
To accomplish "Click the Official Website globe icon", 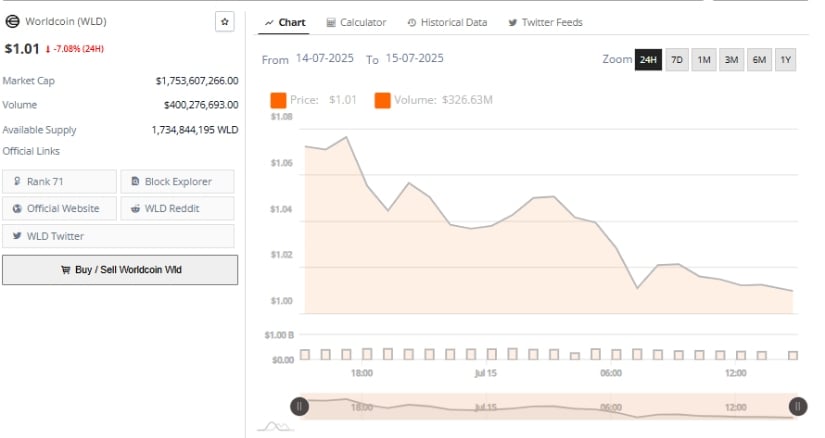I will (x=17, y=208).
